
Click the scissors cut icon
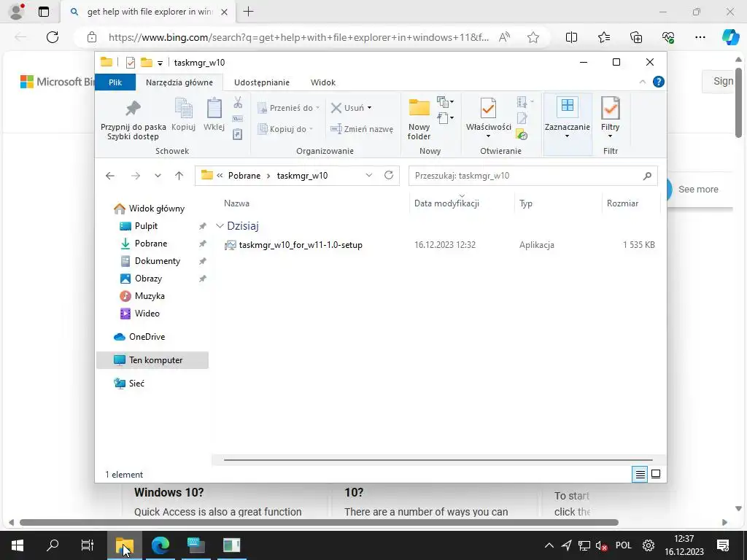238,102
